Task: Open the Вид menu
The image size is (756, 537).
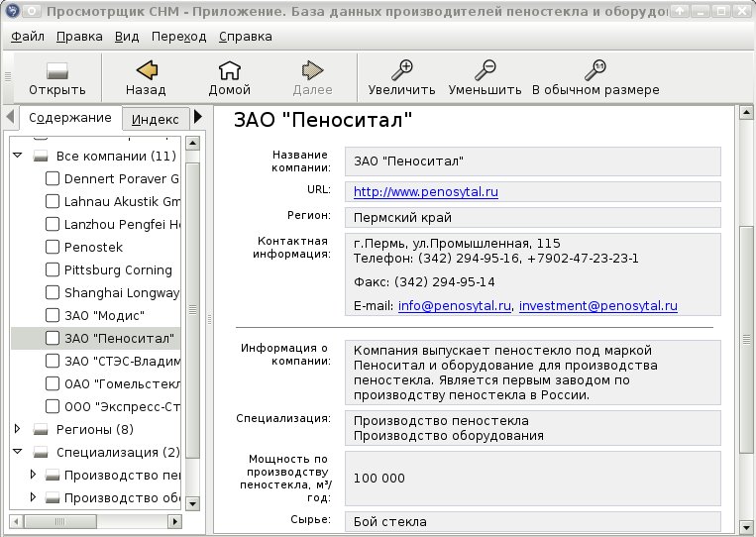Action: [127, 37]
